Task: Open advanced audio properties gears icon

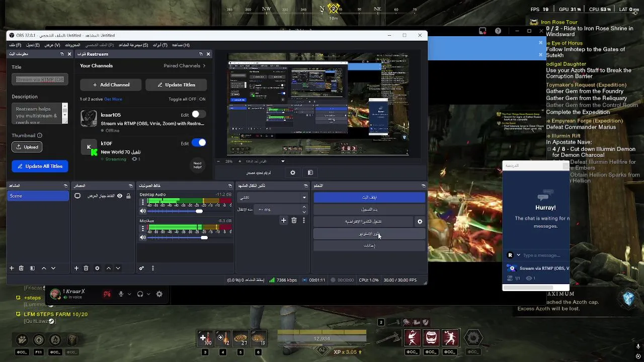Action: click(x=141, y=268)
